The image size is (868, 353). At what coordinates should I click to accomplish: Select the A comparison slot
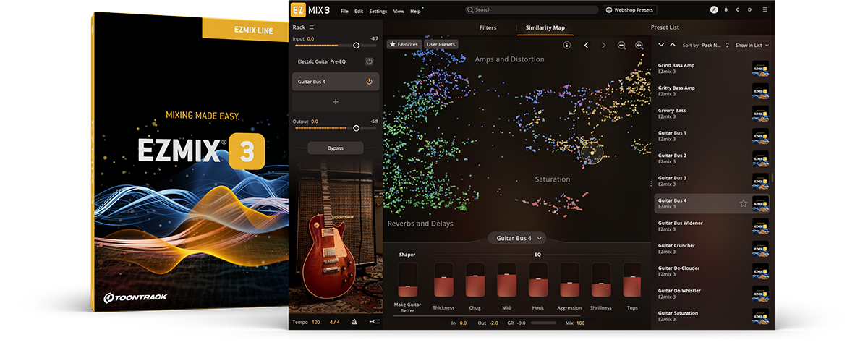coord(714,10)
